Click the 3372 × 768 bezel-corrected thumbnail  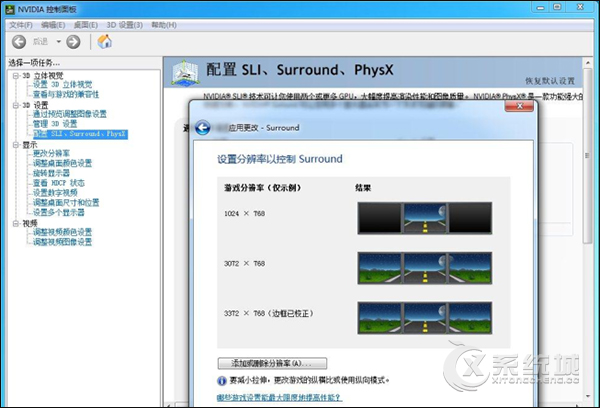click(425, 318)
